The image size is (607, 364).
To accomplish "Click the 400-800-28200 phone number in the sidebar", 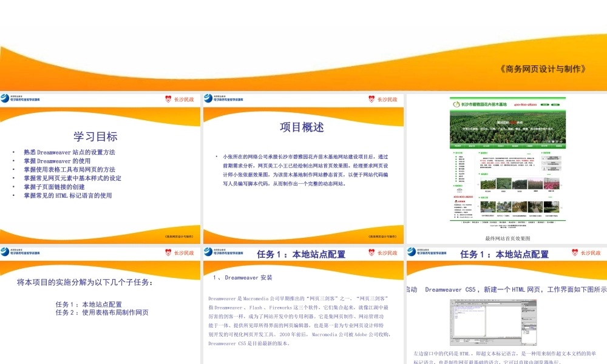I will pyautogui.click(x=462, y=197).
